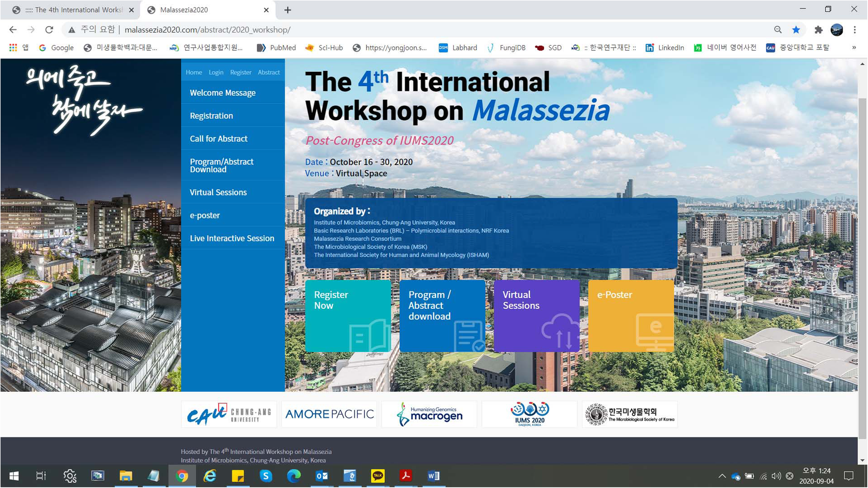Open Microsoft Word on the taskbar
868x488 pixels.
[x=434, y=476]
